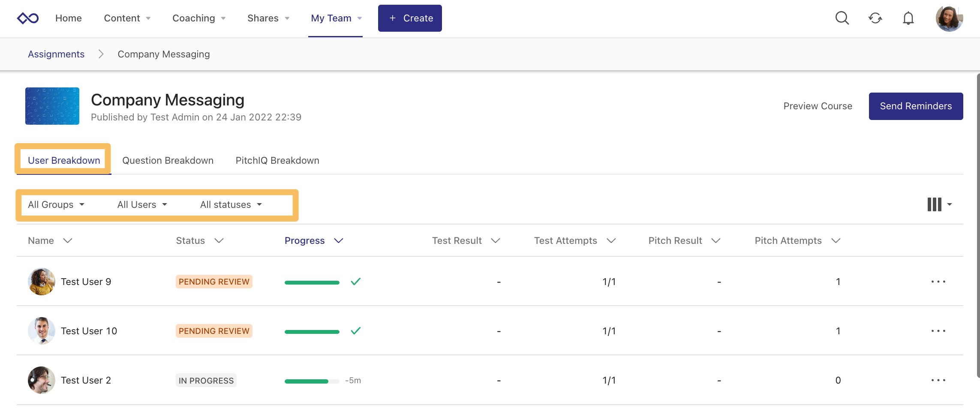The image size is (980, 408).
Task: Open more options for Test User 10
Action: point(938,331)
